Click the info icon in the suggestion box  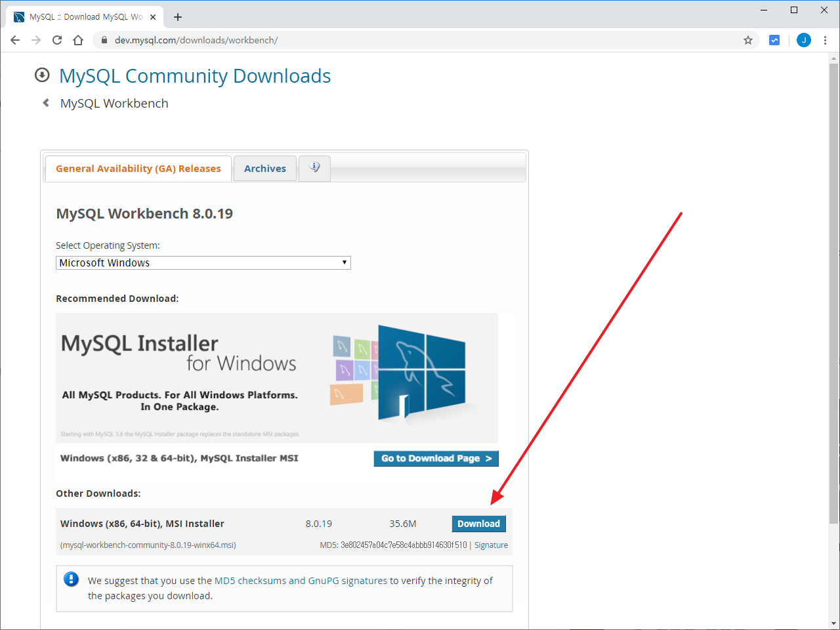pos(71,579)
